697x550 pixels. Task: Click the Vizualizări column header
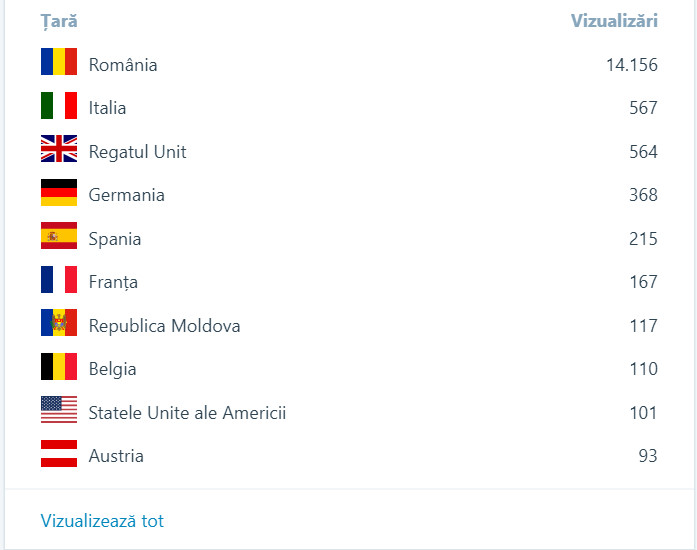click(x=614, y=21)
